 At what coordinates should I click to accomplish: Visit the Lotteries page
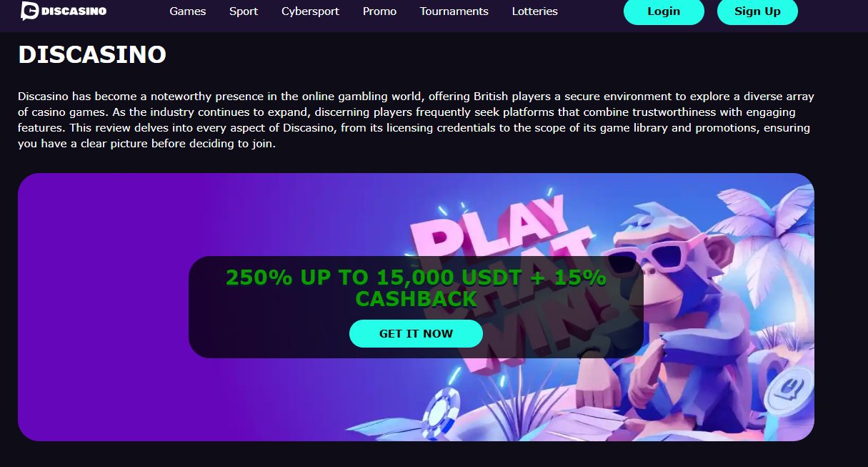[x=535, y=11]
